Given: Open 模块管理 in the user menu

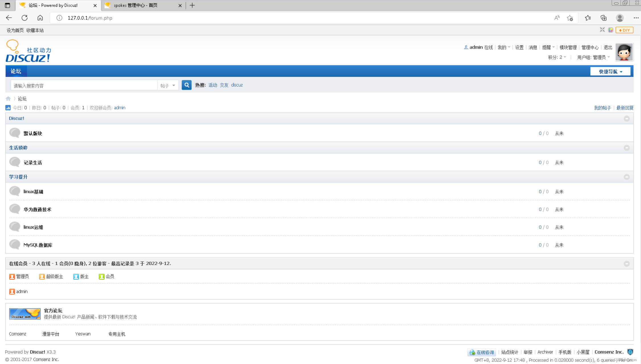Looking at the screenshot, I should [x=568, y=47].
